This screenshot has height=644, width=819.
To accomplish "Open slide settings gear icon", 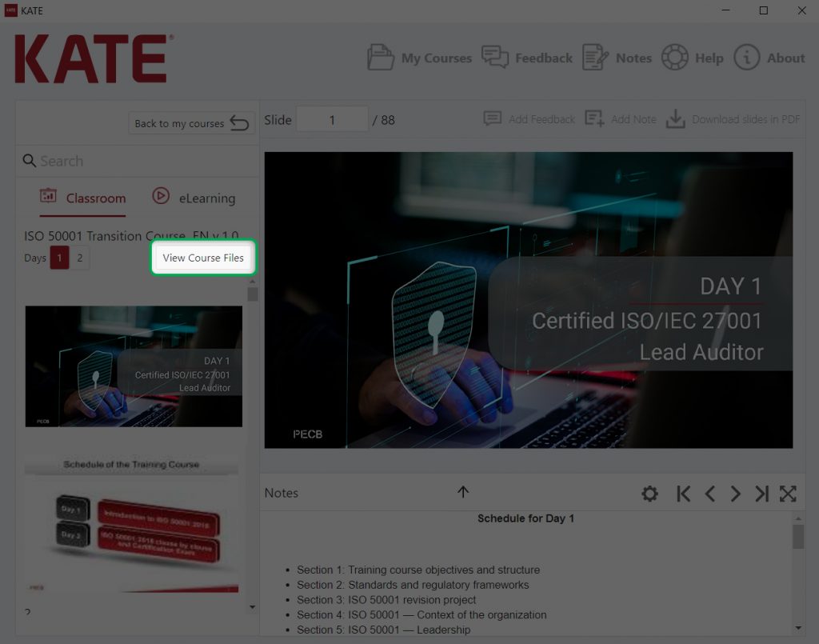I will click(649, 494).
